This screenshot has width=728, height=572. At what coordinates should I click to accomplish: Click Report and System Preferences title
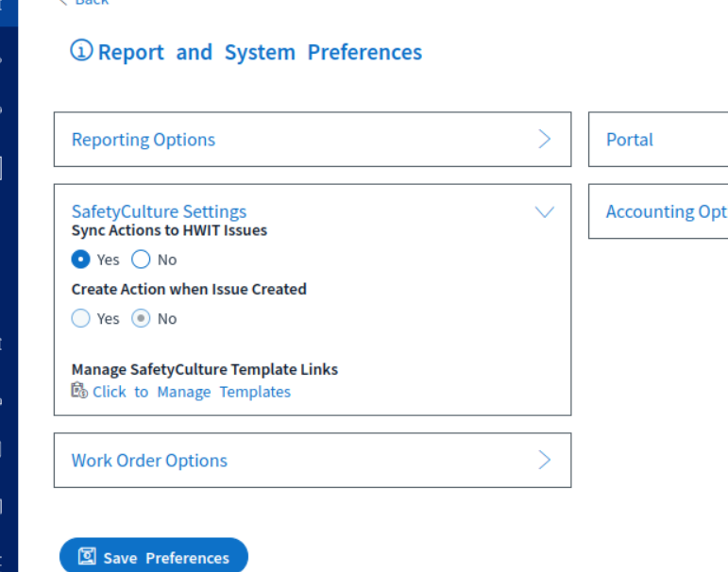pyautogui.click(x=260, y=52)
